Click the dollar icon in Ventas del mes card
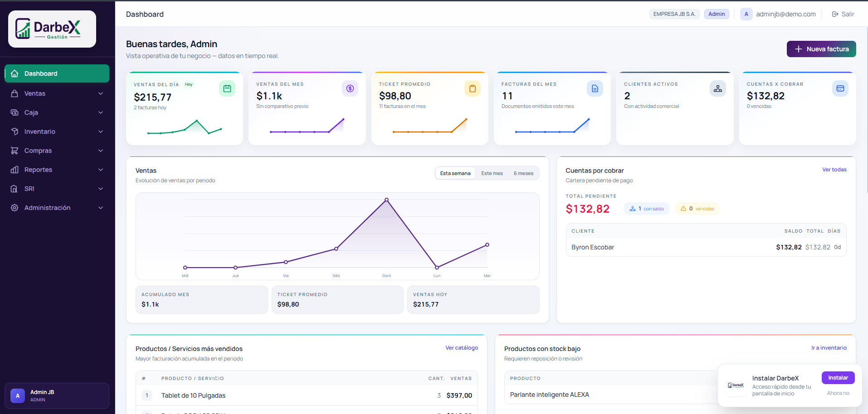The image size is (868, 414). click(x=350, y=88)
